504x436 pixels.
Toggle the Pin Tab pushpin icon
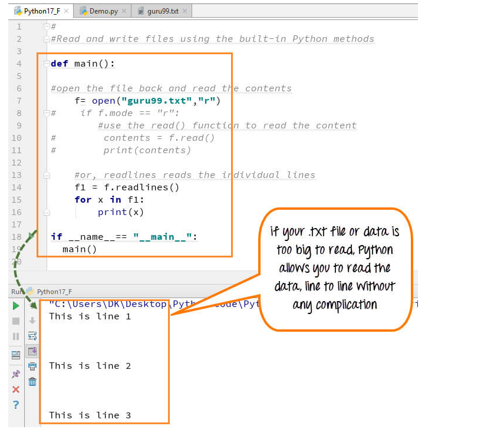16,374
